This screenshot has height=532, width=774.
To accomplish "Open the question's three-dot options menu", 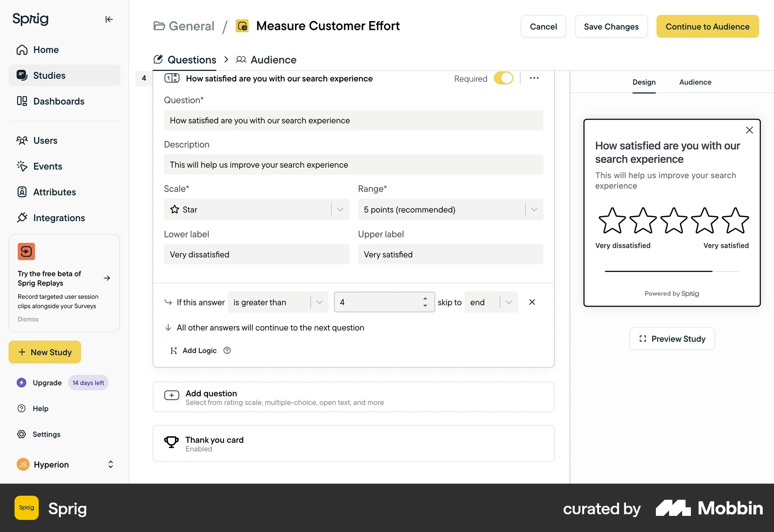I will pyautogui.click(x=534, y=78).
